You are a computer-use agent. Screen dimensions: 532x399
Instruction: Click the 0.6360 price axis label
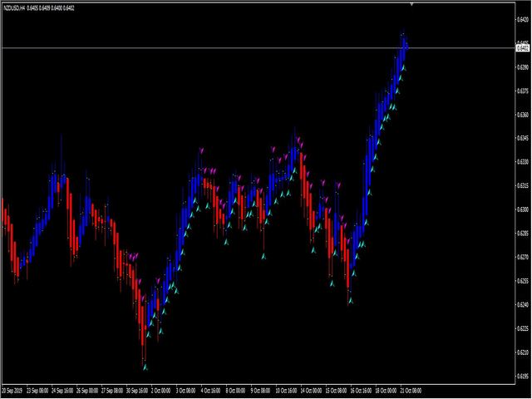point(523,115)
